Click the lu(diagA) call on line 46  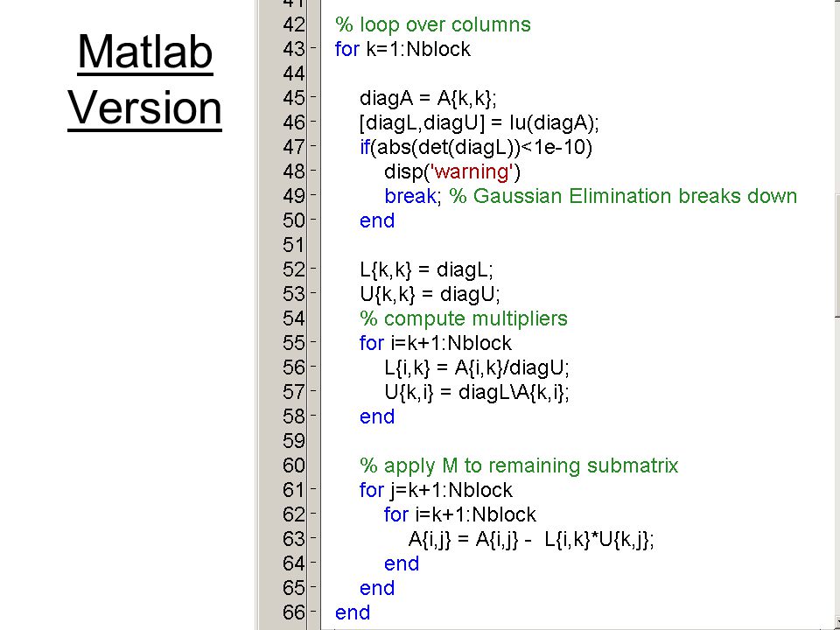tap(551, 123)
